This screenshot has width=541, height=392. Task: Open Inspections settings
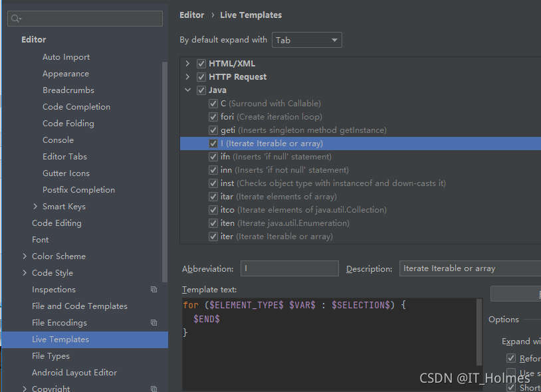[x=53, y=290]
